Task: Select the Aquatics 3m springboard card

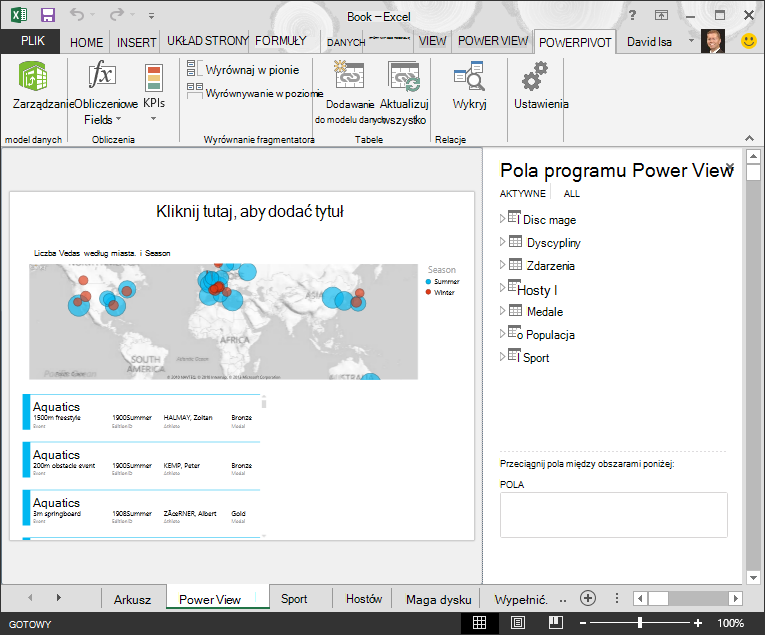Action: click(141, 508)
